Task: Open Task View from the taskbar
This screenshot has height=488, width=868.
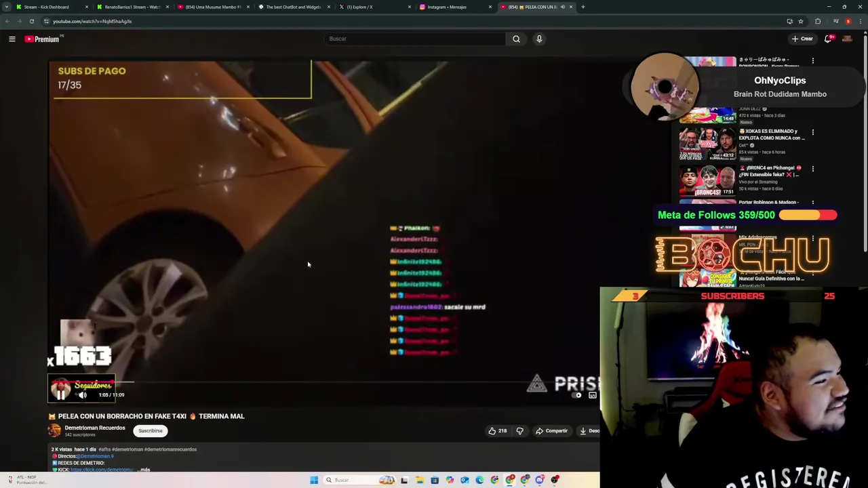Action: pyautogui.click(x=404, y=480)
